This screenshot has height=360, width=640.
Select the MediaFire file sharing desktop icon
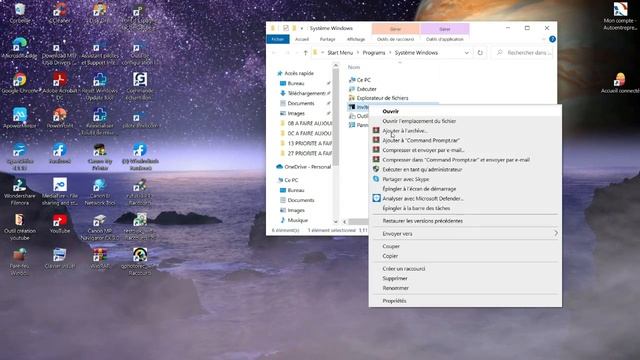(60, 192)
